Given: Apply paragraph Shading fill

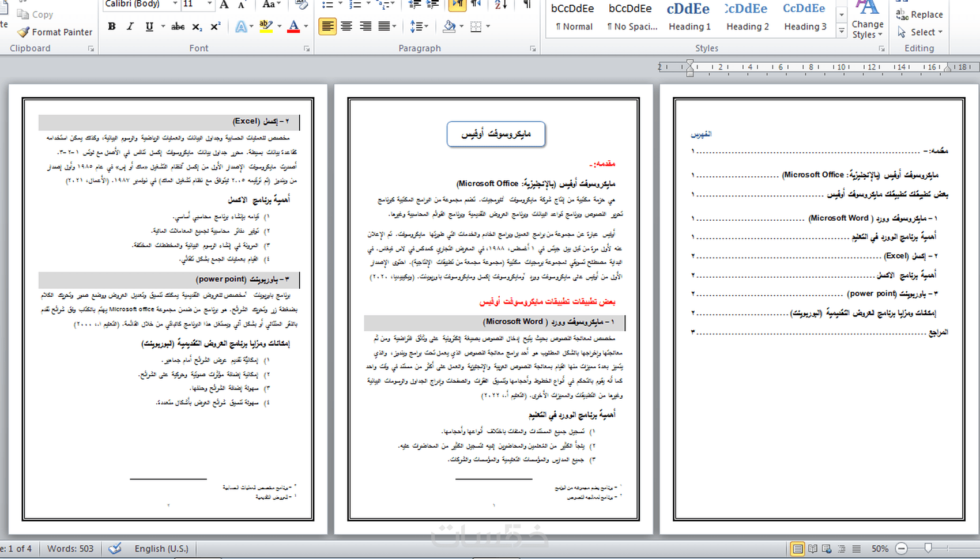Looking at the screenshot, I should click(x=449, y=27).
